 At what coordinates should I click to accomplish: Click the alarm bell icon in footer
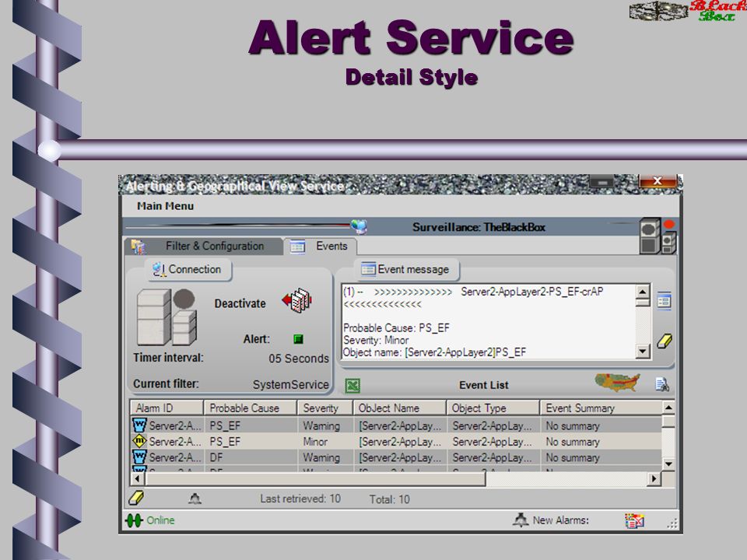pos(195,499)
